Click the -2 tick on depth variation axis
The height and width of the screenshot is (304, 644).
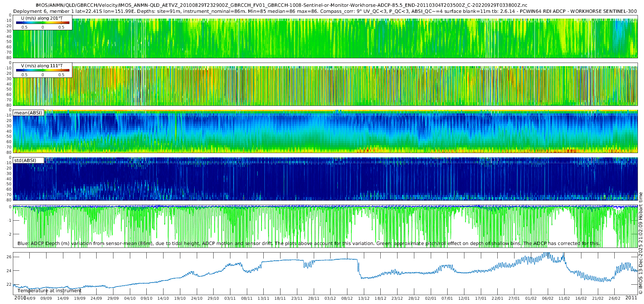(9, 234)
